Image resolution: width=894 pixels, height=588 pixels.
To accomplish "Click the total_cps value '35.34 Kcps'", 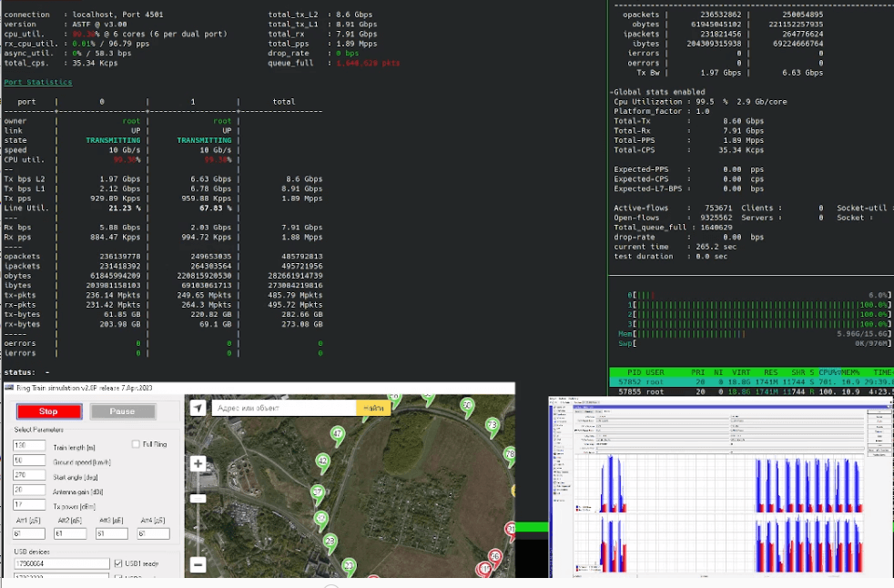I will point(96,64).
